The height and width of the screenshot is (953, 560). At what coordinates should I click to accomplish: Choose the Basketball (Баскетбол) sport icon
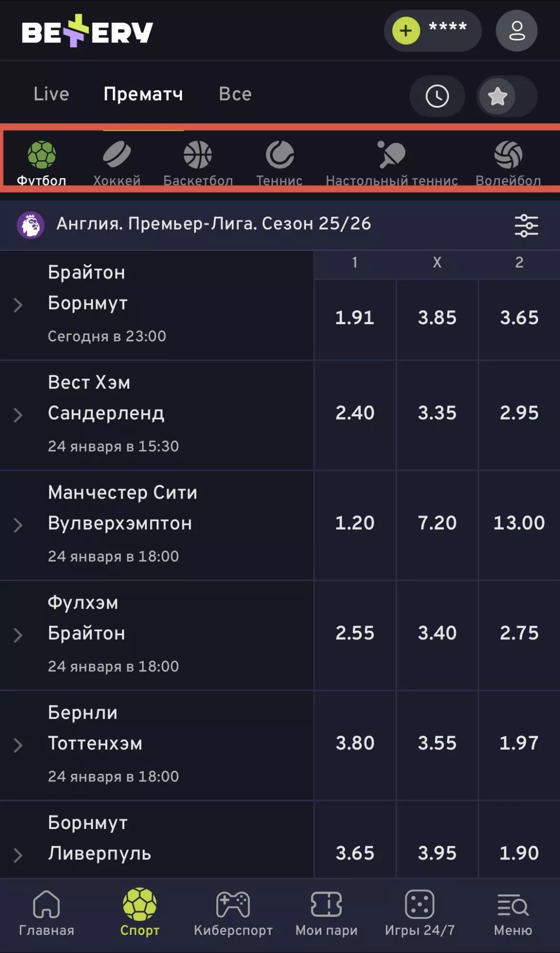click(x=198, y=155)
